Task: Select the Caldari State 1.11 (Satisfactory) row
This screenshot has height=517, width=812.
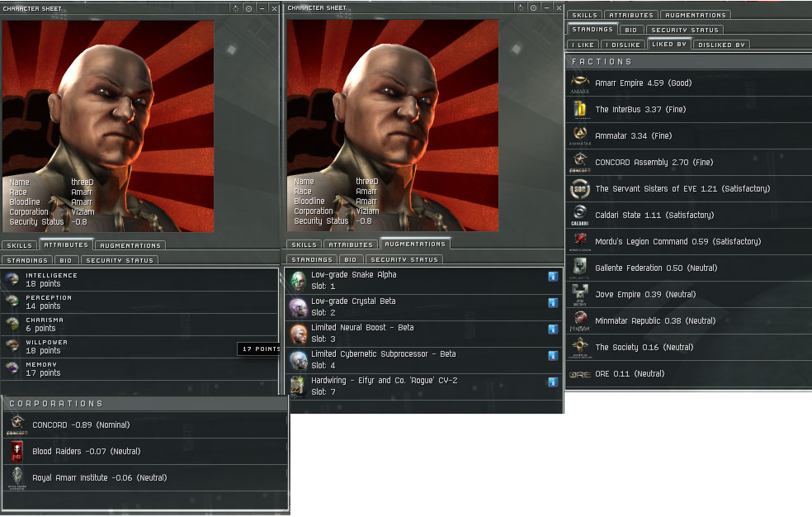Action: pyautogui.click(x=689, y=216)
